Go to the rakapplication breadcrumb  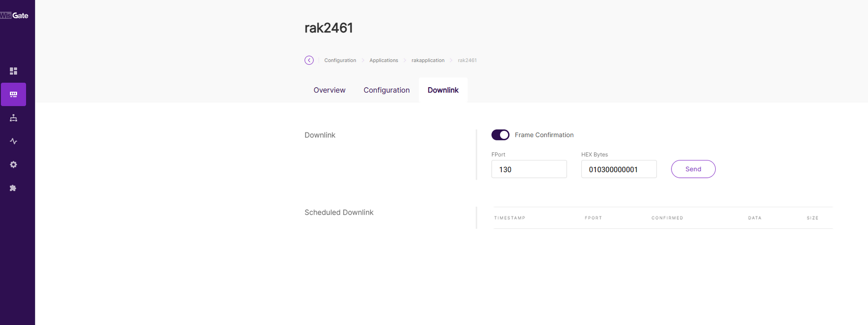pyautogui.click(x=428, y=60)
